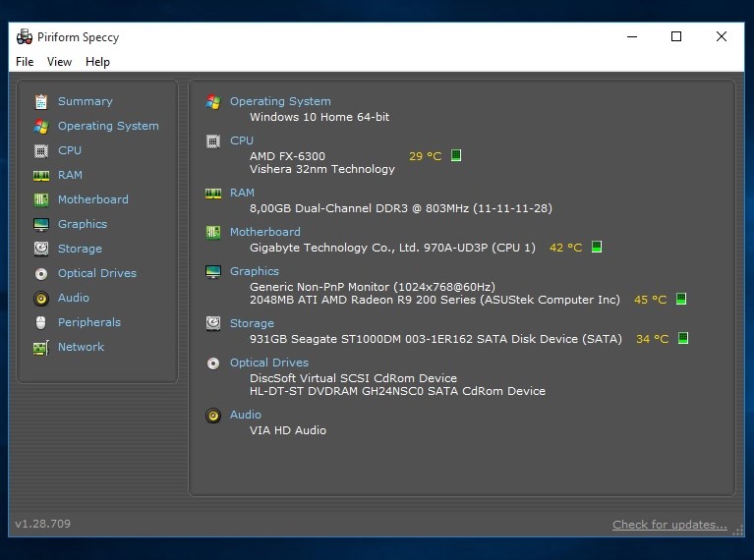754x560 pixels.
Task: Click the Piriform Speccy app icon in title bar
Action: point(24,36)
